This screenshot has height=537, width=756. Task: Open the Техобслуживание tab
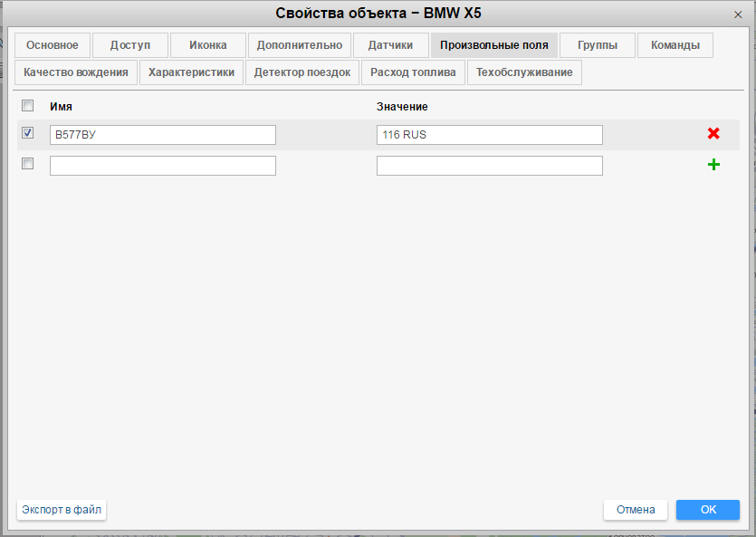tap(524, 72)
